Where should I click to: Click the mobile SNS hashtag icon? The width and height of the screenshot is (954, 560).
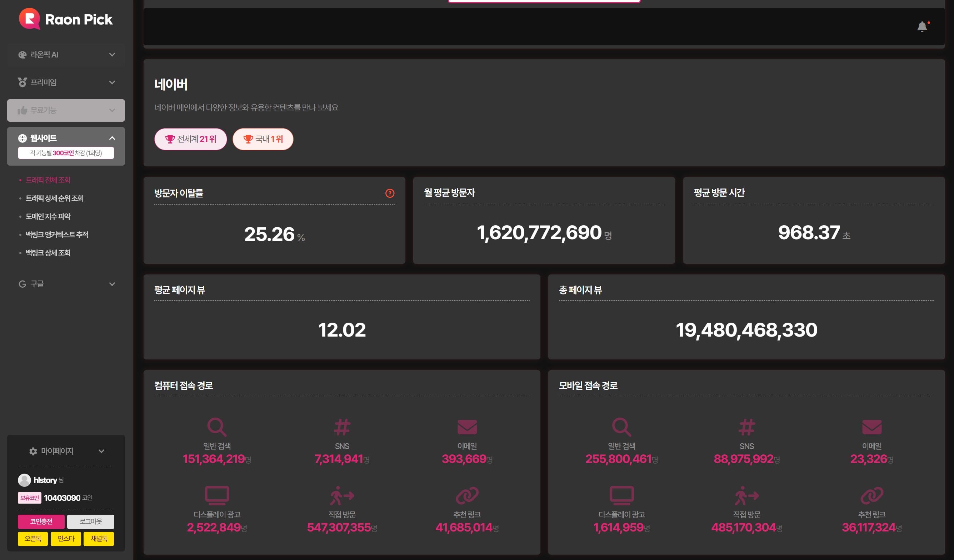point(746,427)
